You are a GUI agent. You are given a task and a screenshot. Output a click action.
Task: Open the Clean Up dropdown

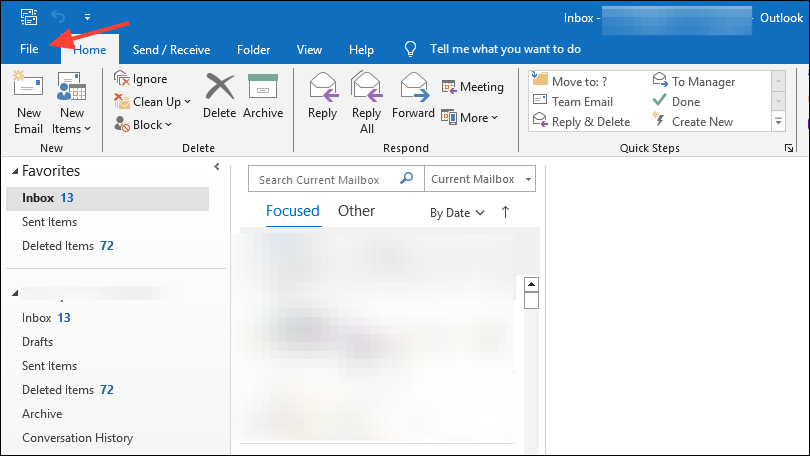click(152, 102)
